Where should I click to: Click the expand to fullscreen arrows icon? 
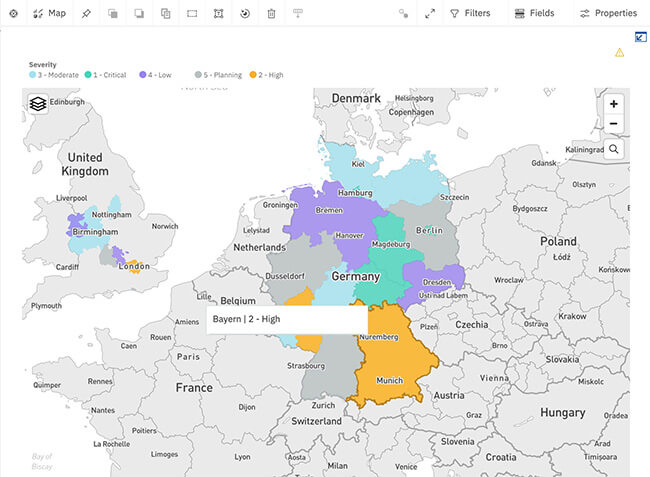coord(430,14)
